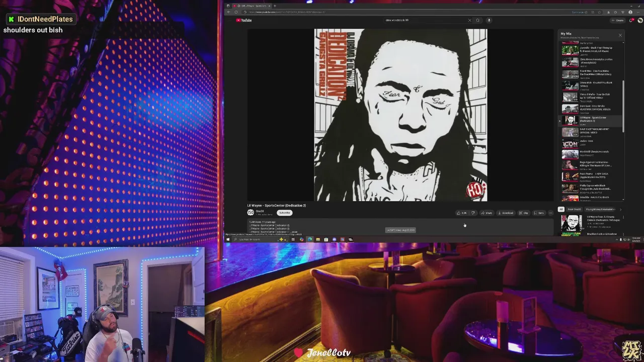Open the browser profile icon in toolbar

[x=630, y=12]
